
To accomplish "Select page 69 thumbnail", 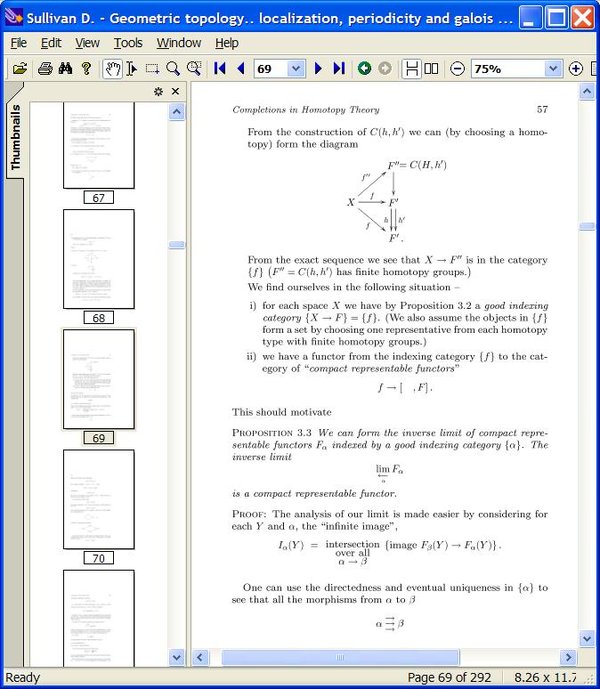I will 99,379.
